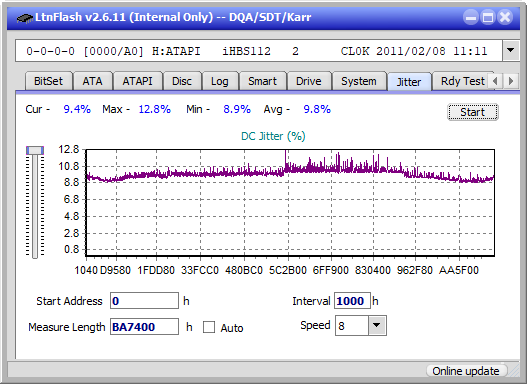Image resolution: width=527 pixels, height=384 pixels.
Task: Click the LtnFlash chip icon in title bar
Action: (24, 17)
